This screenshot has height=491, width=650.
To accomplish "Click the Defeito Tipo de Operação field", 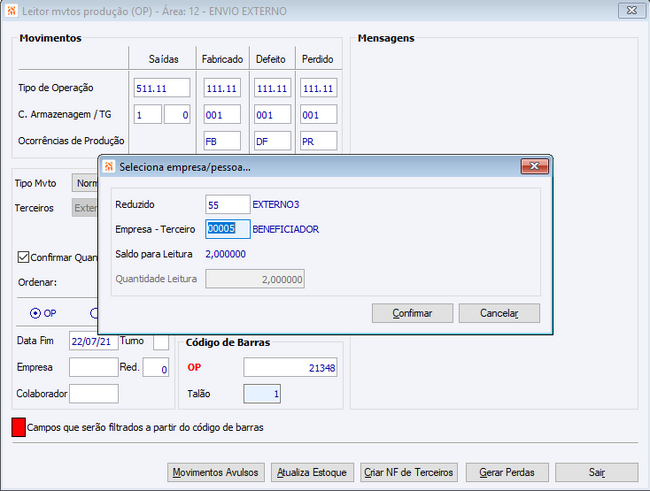I will pyautogui.click(x=272, y=88).
